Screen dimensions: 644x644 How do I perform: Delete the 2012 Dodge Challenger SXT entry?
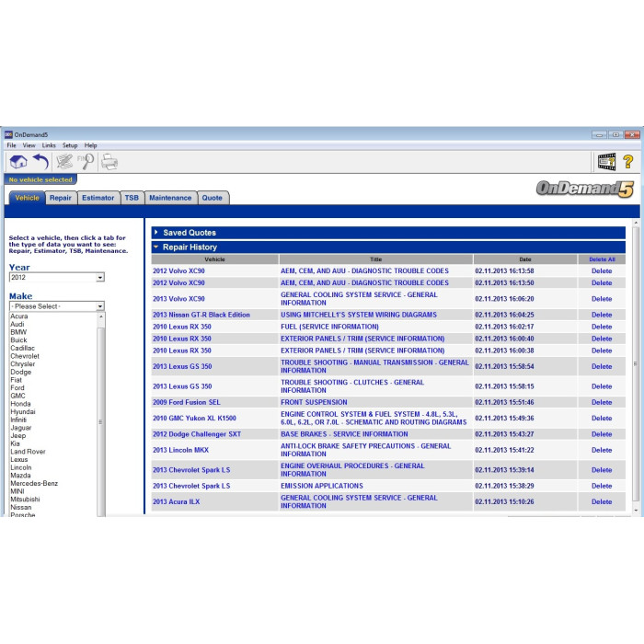pyautogui.click(x=602, y=434)
